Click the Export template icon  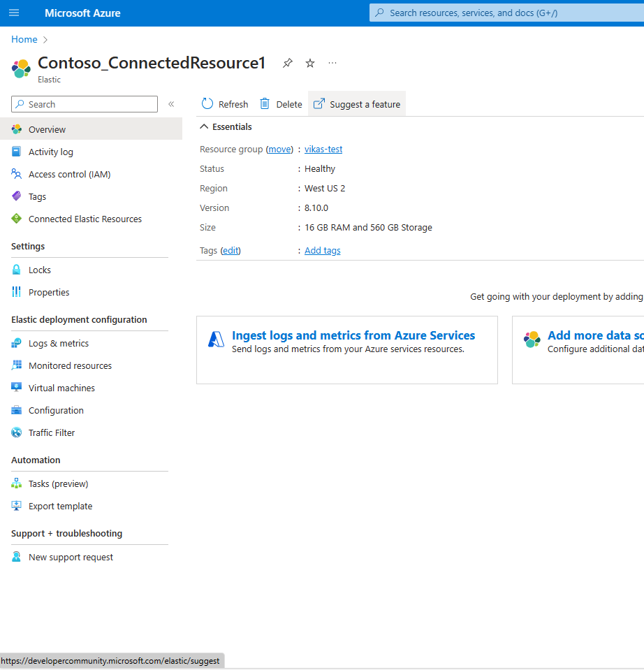16,506
